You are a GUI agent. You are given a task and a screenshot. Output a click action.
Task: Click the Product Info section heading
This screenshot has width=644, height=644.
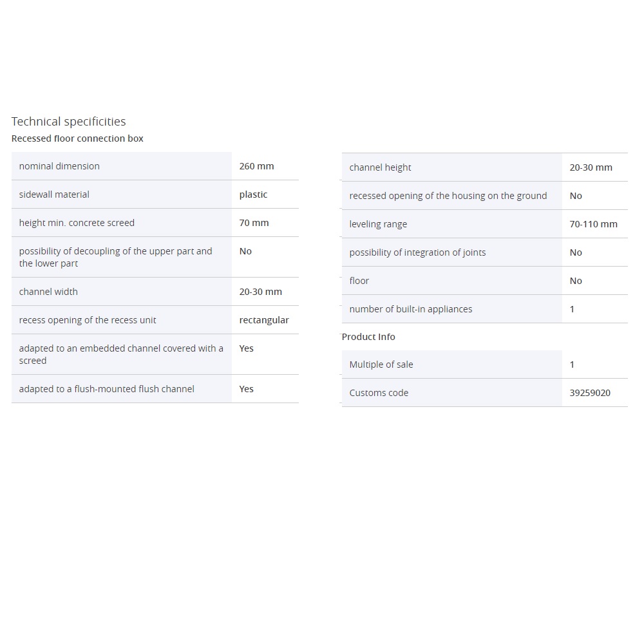(x=368, y=337)
